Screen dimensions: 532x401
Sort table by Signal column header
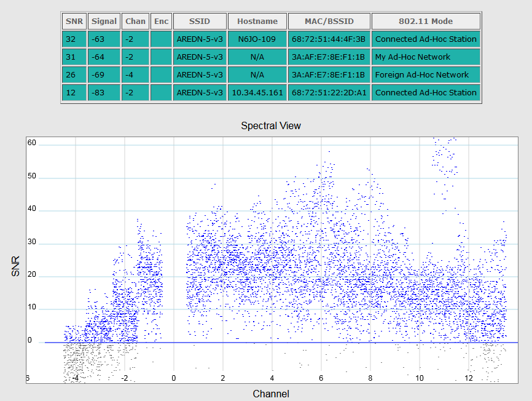(104, 21)
